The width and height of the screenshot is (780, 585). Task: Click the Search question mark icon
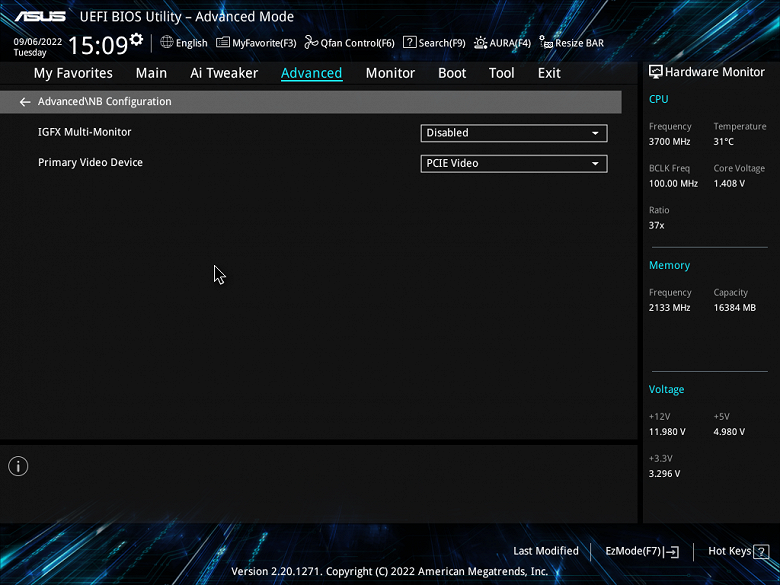409,42
